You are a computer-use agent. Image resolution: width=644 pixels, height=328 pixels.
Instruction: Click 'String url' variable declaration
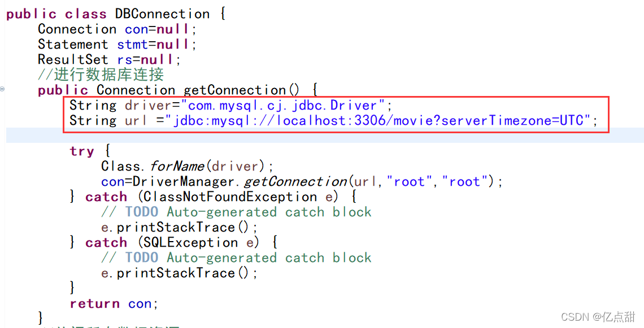pos(108,121)
